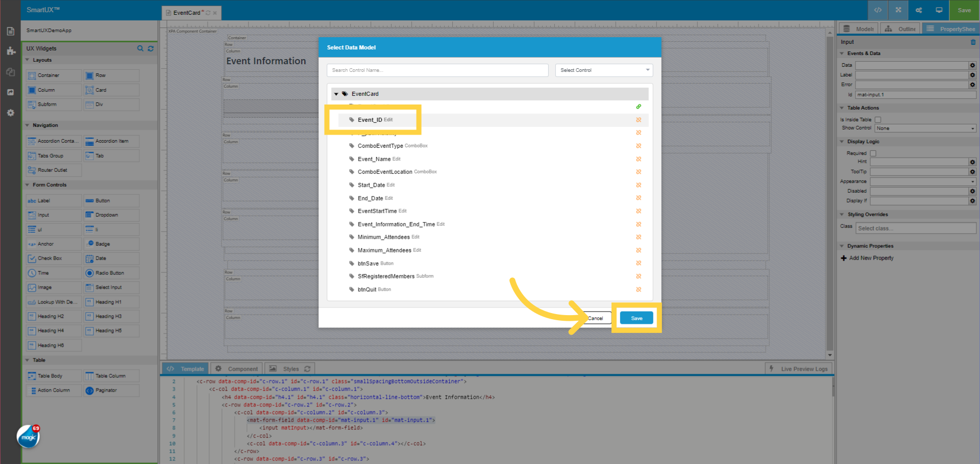Open the Show Control dropdown set to None
The height and width of the screenshot is (464, 980).
click(924, 128)
